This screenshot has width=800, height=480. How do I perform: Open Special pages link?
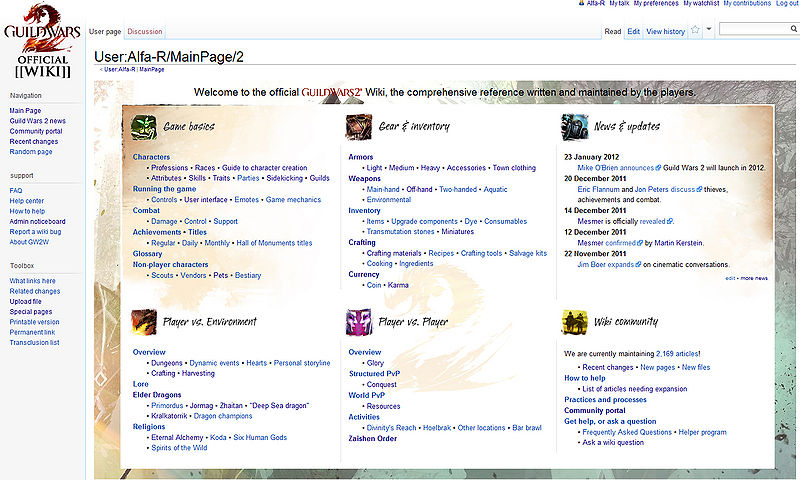pos(31,312)
